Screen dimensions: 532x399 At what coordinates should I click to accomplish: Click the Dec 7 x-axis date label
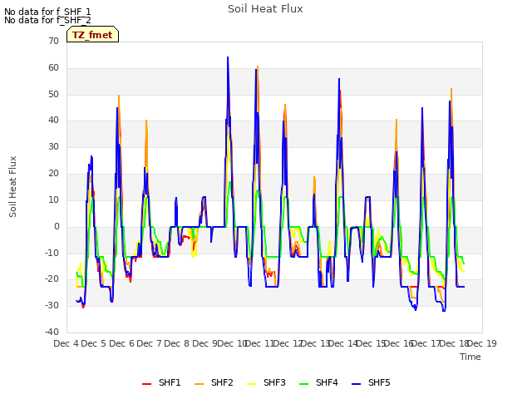149,343
